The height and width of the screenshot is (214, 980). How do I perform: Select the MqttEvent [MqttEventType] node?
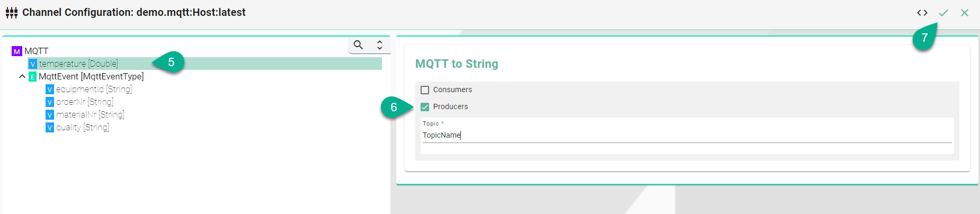pos(91,77)
